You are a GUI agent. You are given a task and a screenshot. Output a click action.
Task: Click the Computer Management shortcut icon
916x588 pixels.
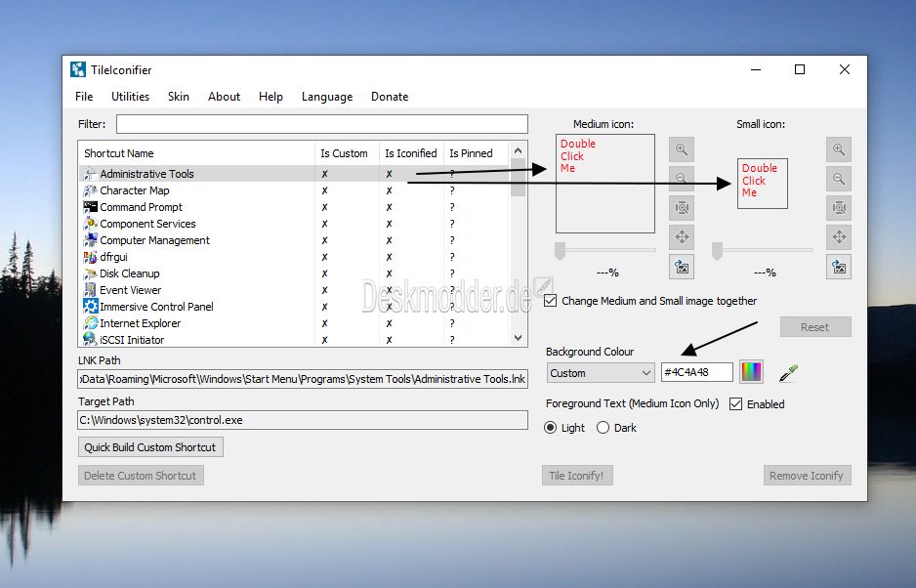(x=90, y=240)
